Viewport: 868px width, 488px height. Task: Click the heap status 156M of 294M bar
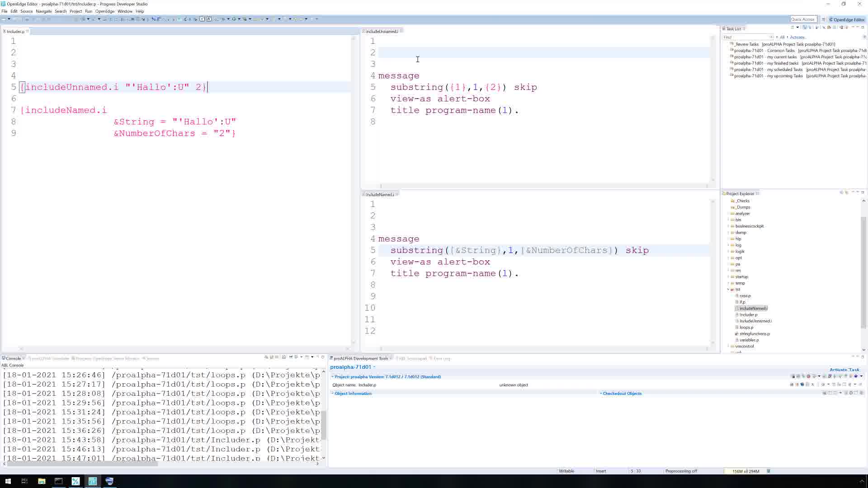pyautogui.click(x=745, y=471)
